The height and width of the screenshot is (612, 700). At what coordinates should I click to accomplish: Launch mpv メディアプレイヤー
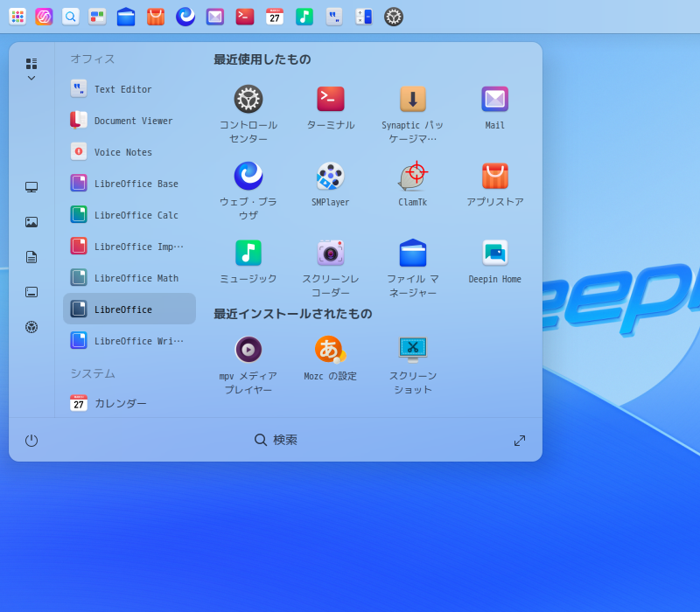coord(248,350)
